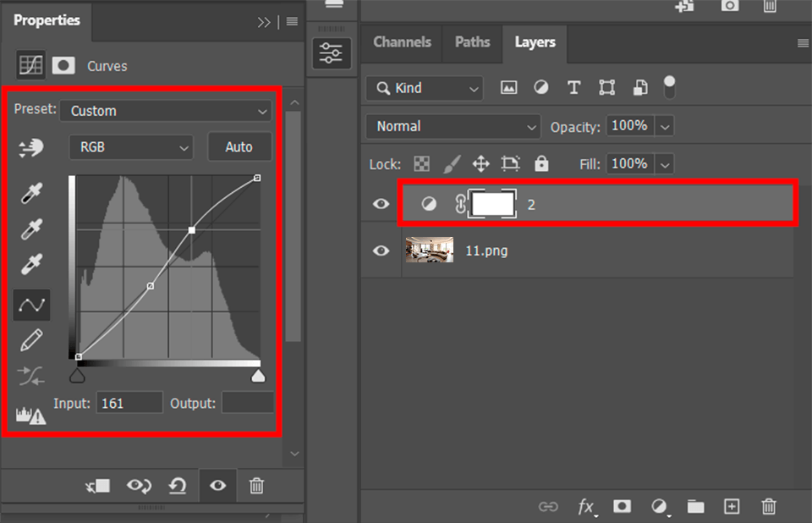Click view previous state icon

click(x=139, y=486)
